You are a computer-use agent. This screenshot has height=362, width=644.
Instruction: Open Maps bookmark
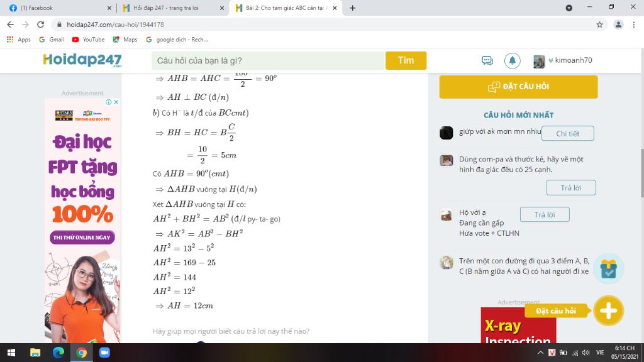click(125, 40)
